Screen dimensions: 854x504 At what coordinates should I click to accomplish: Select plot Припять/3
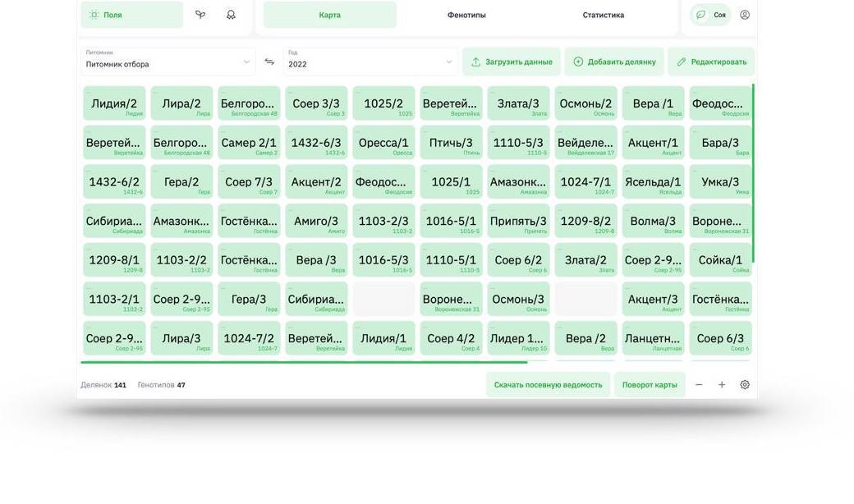point(518,221)
